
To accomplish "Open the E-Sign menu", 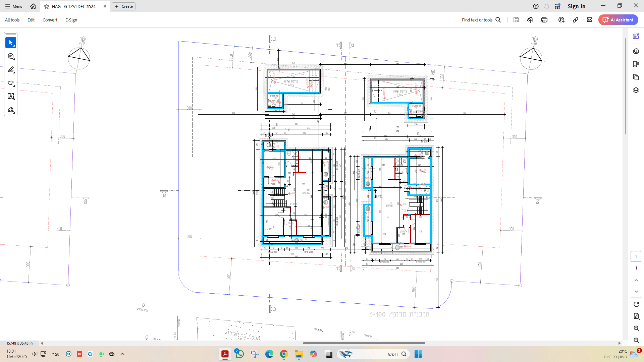I will 71,20.
